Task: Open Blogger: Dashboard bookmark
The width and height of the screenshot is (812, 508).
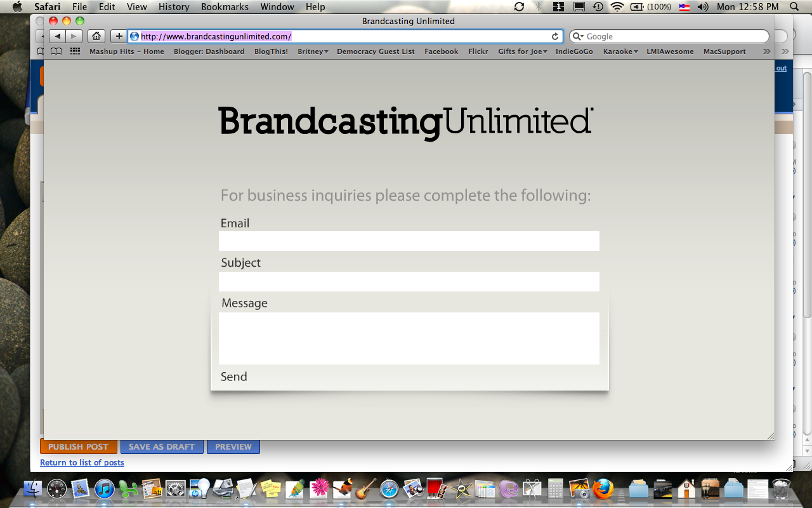Action: point(209,51)
